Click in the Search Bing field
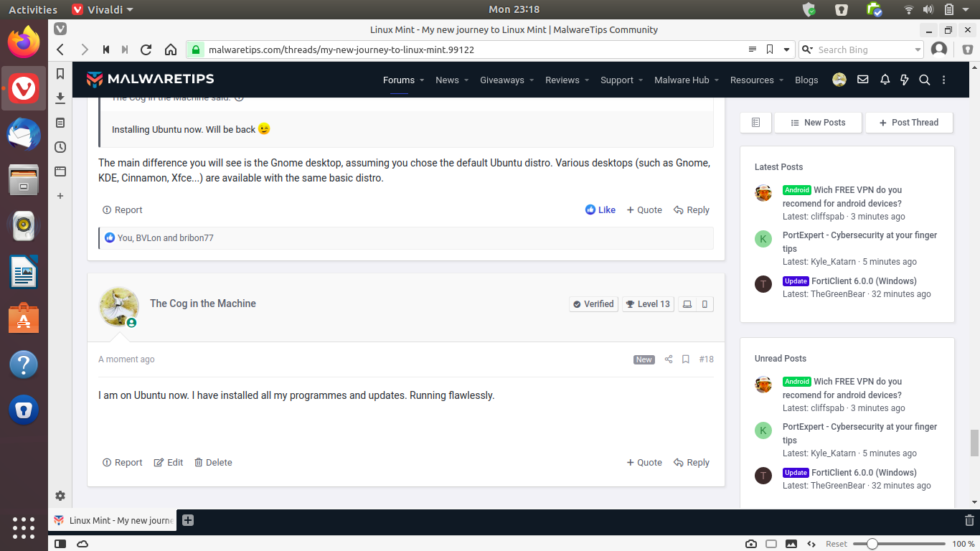This screenshot has width=980, height=551. pyautogui.click(x=864, y=50)
